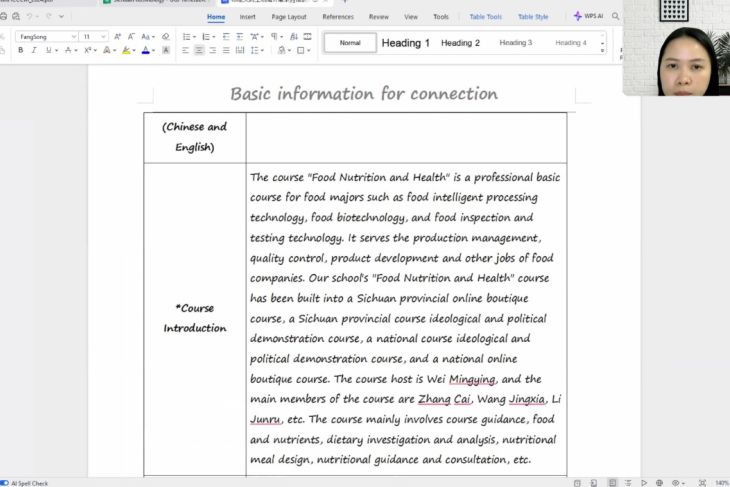Open the Table Style tab
The height and width of the screenshot is (487, 730).
coord(533,17)
